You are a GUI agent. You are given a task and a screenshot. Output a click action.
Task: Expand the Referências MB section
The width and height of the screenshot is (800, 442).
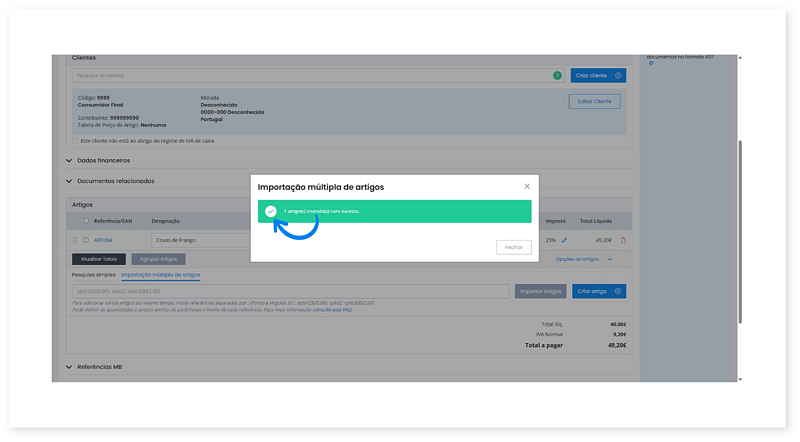pyautogui.click(x=69, y=367)
